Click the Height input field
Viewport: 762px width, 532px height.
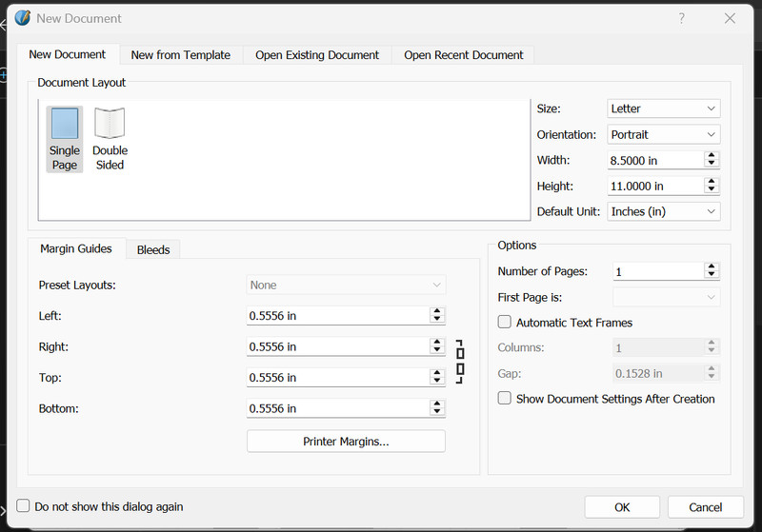click(654, 186)
